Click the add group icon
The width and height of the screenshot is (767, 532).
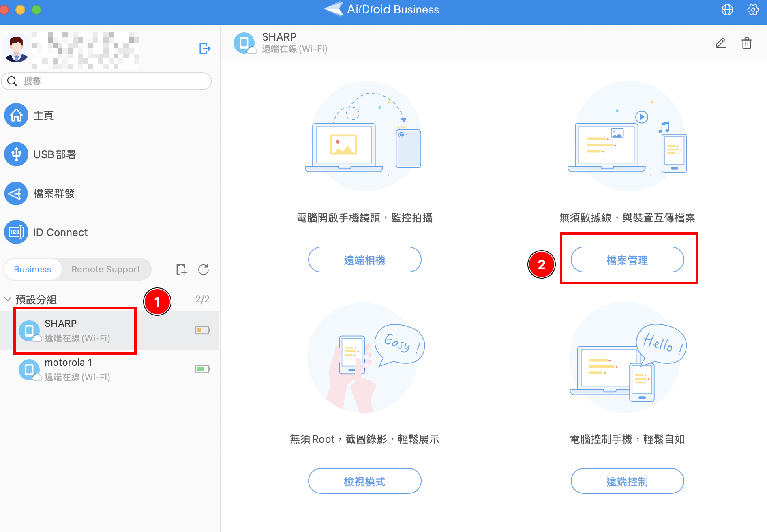point(181,269)
